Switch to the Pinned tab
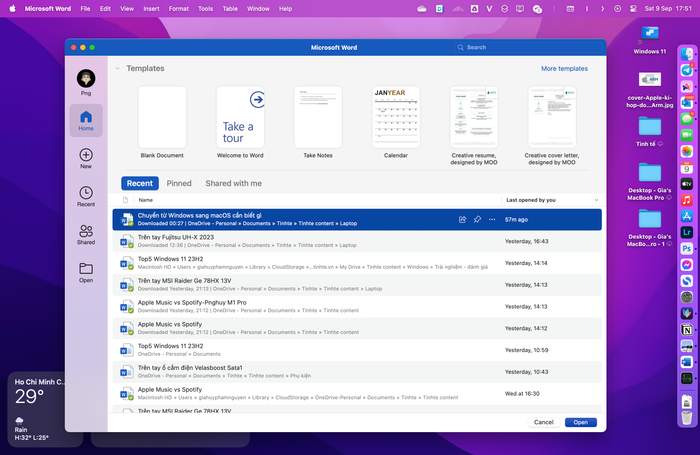 179,183
